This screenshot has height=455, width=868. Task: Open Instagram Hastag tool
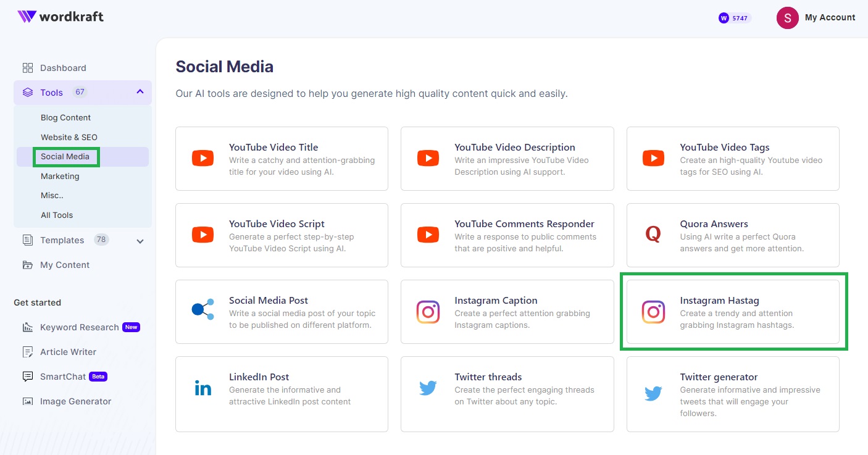click(x=733, y=312)
